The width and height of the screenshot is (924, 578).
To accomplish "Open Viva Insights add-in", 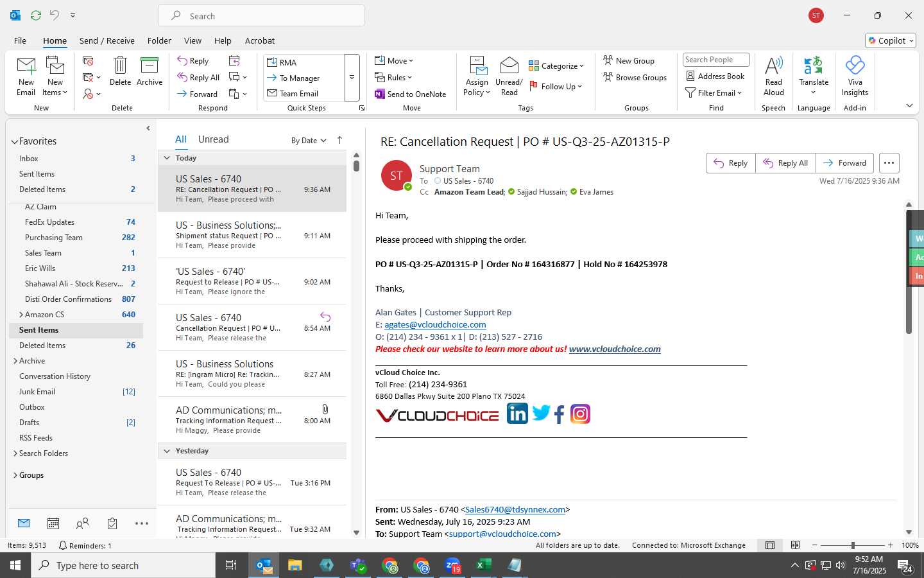I will pos(855,76).
